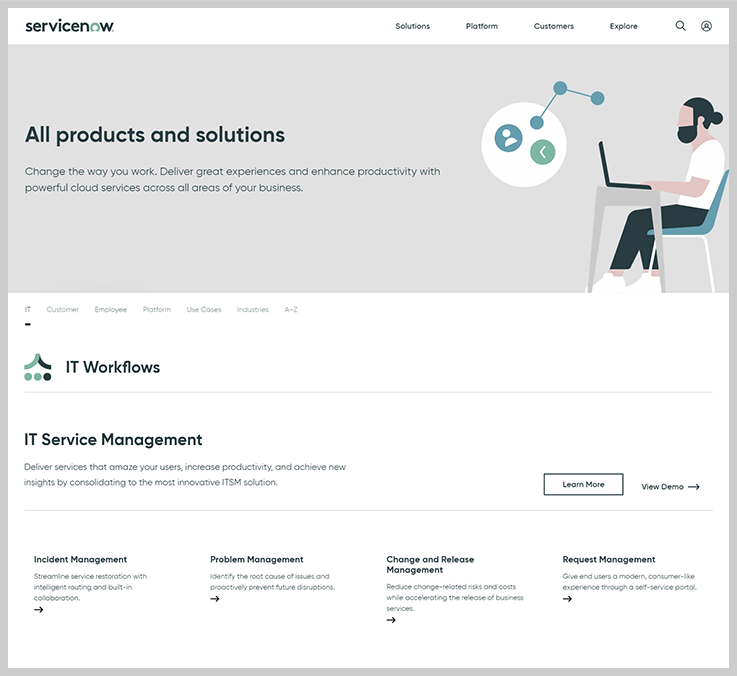737x676 pixels.
Task: Open the Incident Management link
Action: [80, 559]
